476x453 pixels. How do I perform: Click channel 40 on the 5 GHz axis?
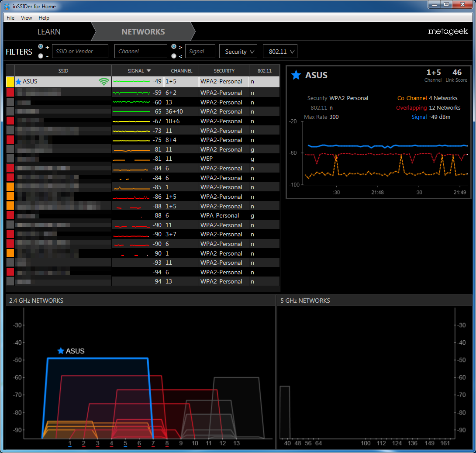pos(287,443)
